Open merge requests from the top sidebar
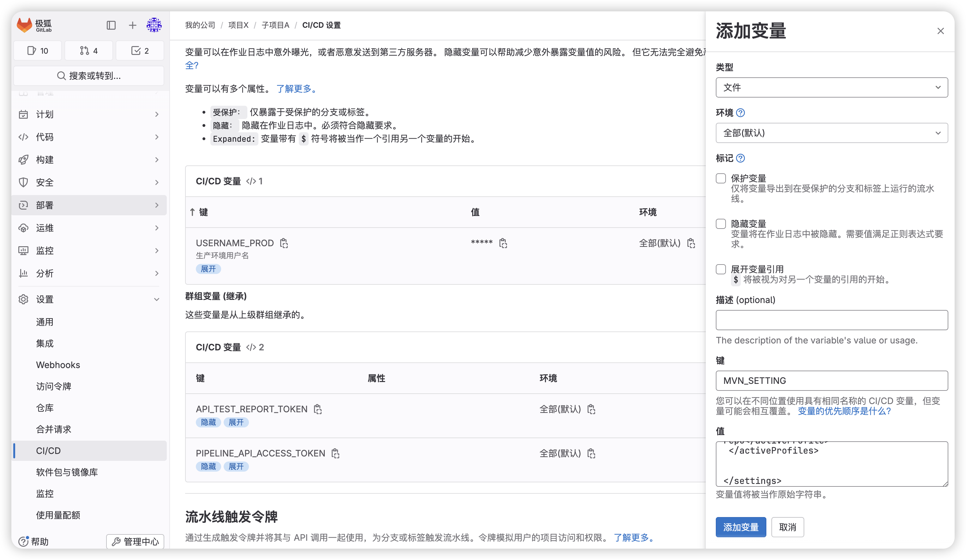966x560 pixels. (88, 50)
